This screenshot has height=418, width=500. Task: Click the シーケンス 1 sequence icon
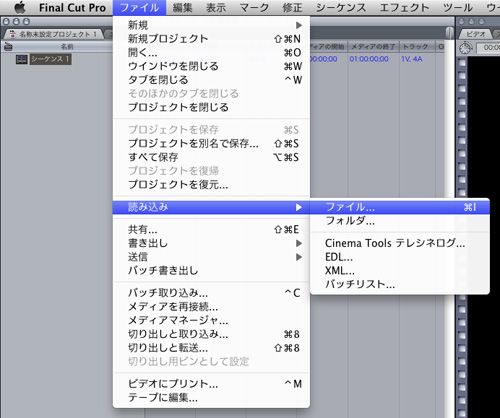point(22,59)
